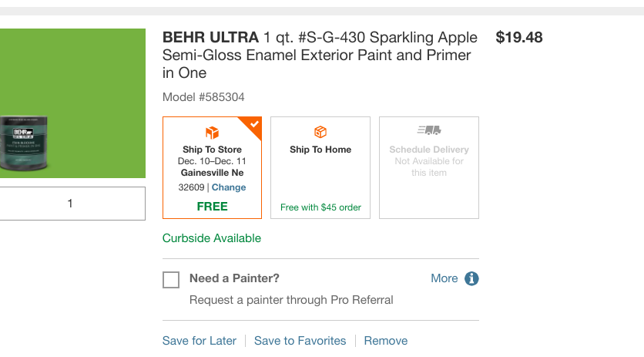Click the Ship To Home package icon
The height and width of the screenshot is (357, 644).
pyautogui.click(x=320, y=133)
